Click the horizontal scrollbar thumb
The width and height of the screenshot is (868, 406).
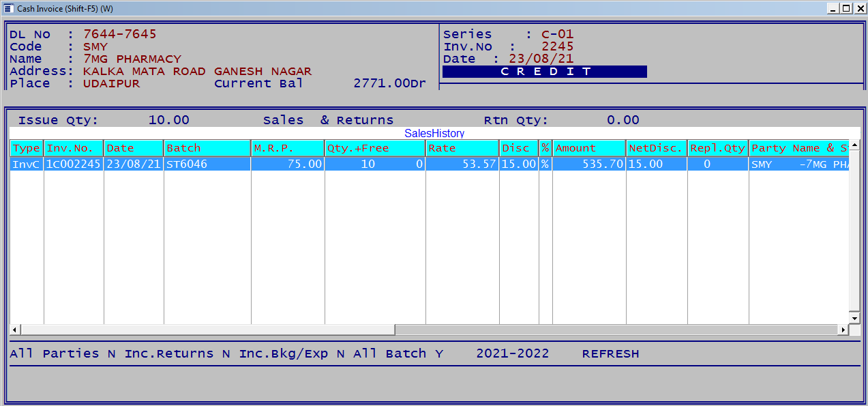point(207,330)
